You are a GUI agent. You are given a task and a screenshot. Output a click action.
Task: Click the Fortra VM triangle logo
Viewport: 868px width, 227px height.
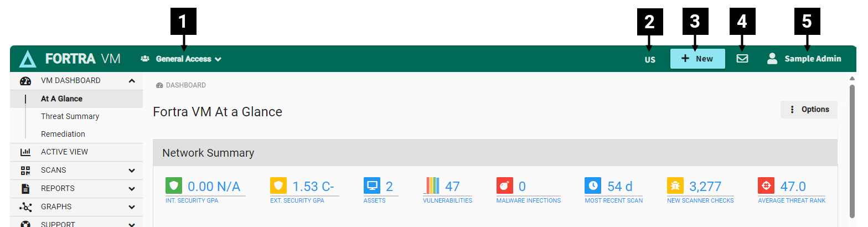pos(28,59)
